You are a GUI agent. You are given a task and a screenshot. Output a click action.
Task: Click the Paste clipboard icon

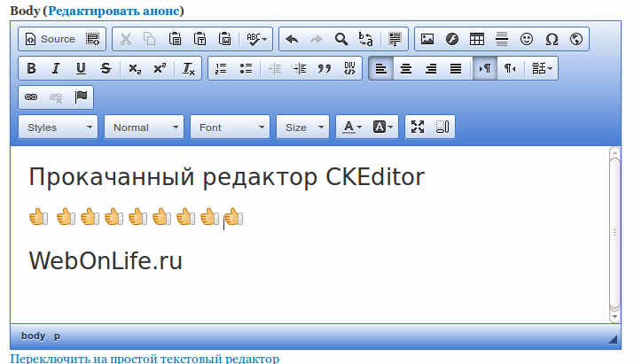point(175,39)
